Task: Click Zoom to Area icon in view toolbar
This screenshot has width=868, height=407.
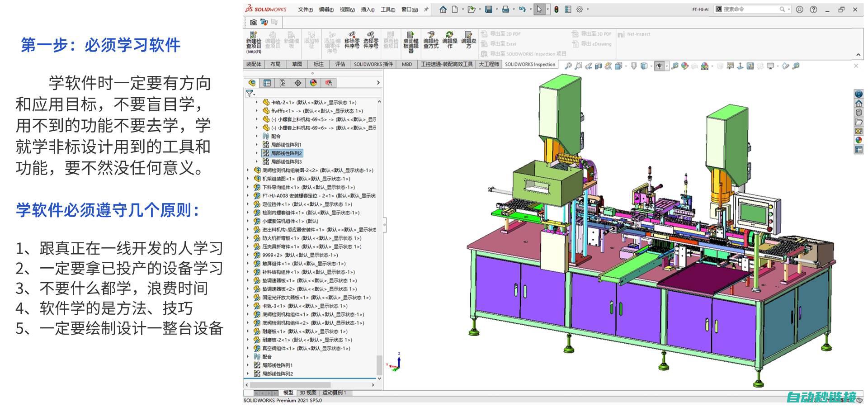Action: [x=578, y=66]
